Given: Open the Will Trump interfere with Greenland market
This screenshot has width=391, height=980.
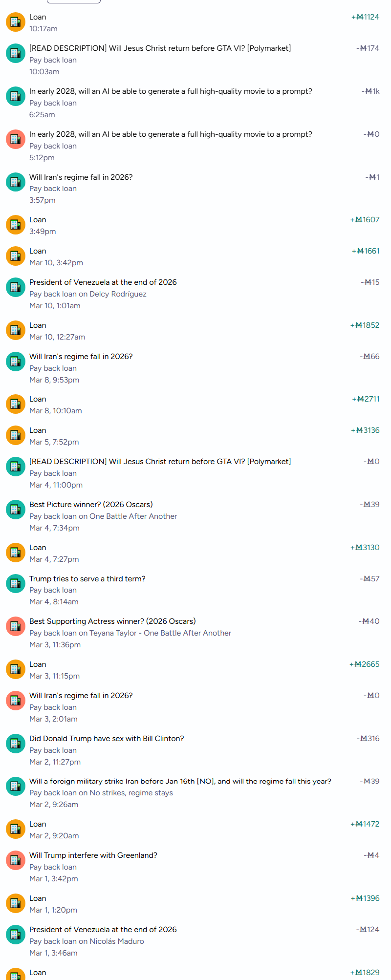Looking at the screenshot, I should click(x=93, y=855).
